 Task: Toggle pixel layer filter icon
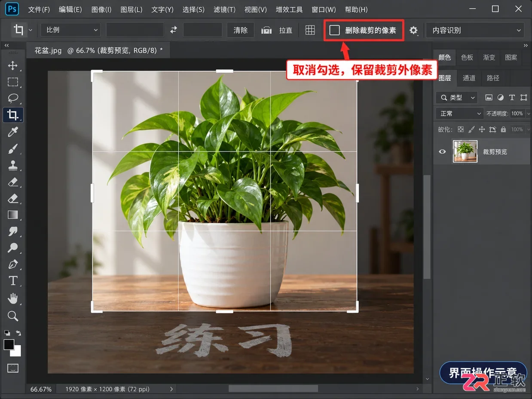click(489, 98)
